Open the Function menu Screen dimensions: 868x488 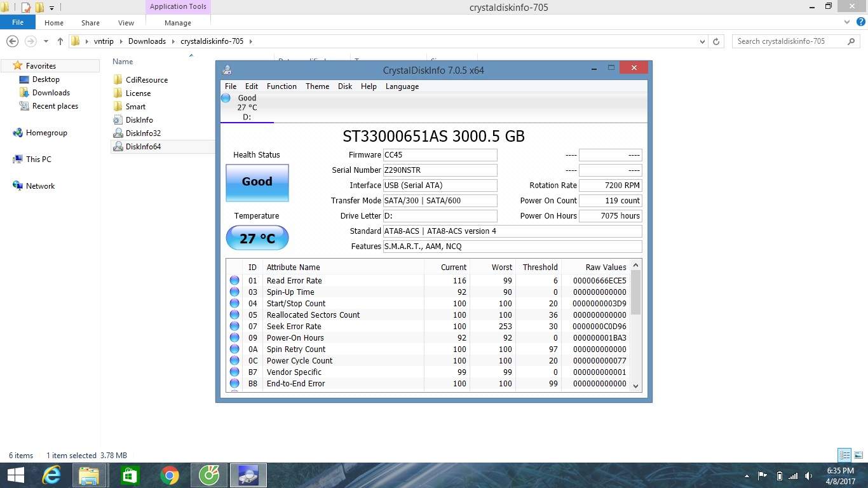click(281, 86)
